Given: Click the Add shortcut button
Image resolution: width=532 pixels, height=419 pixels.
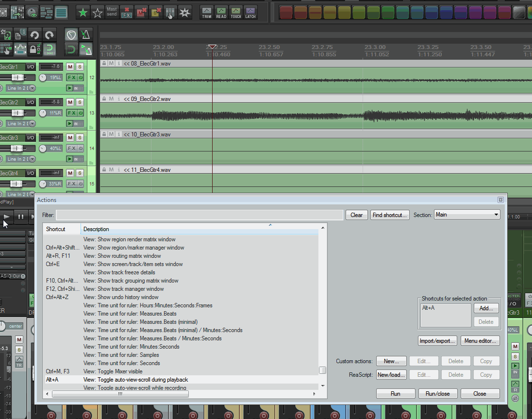Looking at the screenshot, I should tap(486, 308).
